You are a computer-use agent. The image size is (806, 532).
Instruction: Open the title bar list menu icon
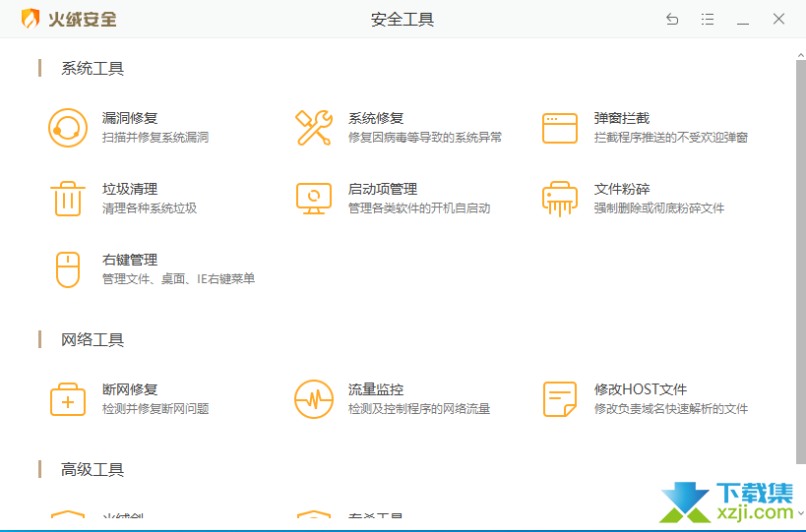708,20
